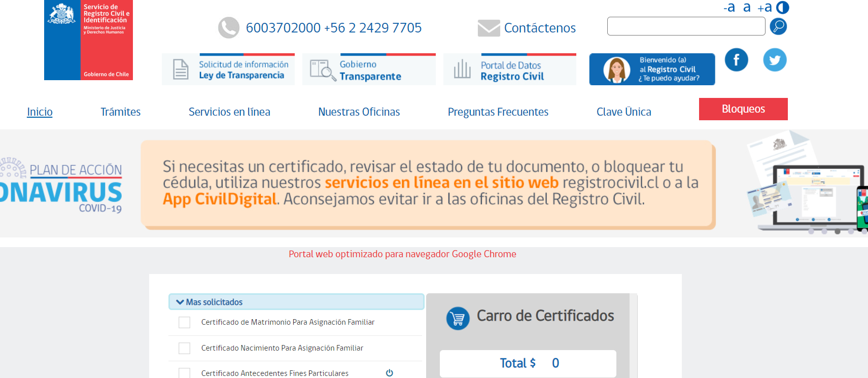Click the Contáctenos envelope icon

[x=489, y=28]
